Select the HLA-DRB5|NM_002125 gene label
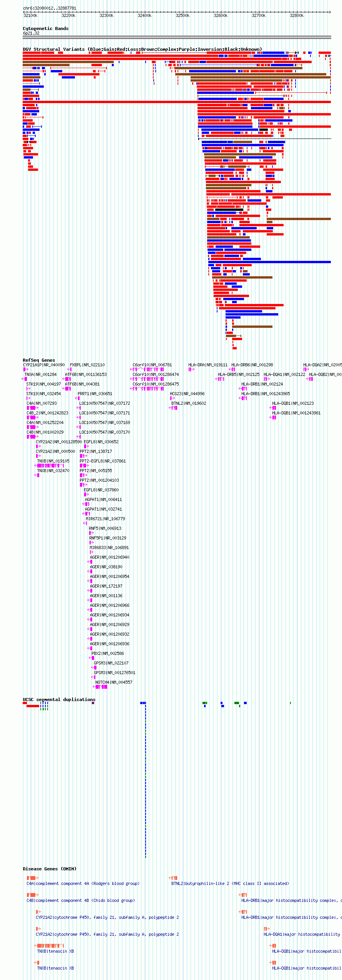Screen dimensions: 342x980 point(239,374)
